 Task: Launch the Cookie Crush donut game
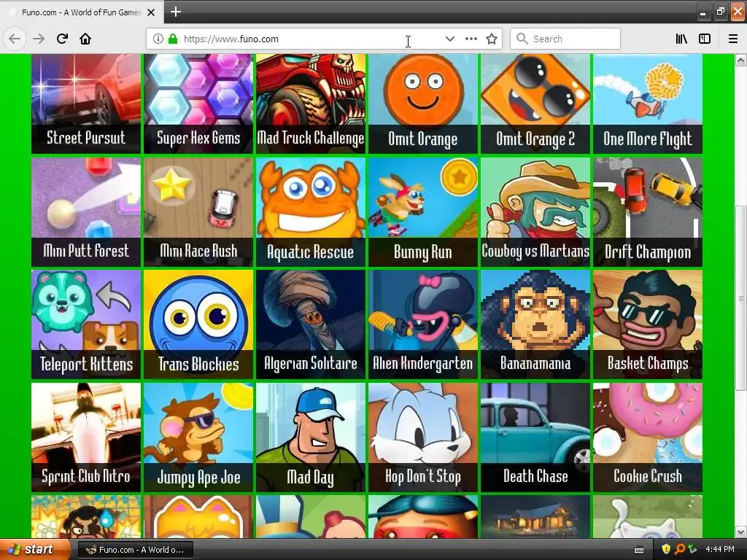tap(648, 437)
